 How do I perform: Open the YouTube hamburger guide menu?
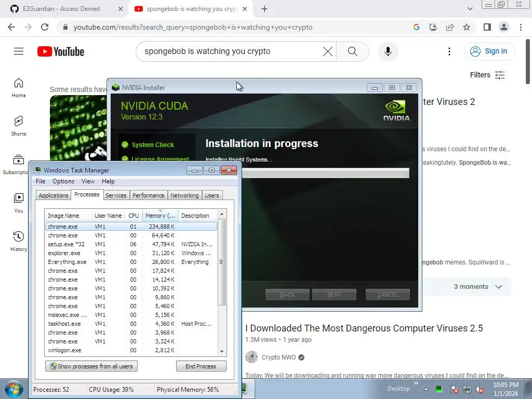pyautogui.click(x=19, y=51)
